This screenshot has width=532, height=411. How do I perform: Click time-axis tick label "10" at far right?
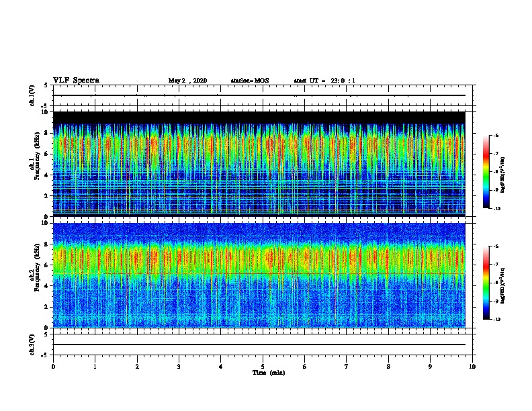[472, 366]
